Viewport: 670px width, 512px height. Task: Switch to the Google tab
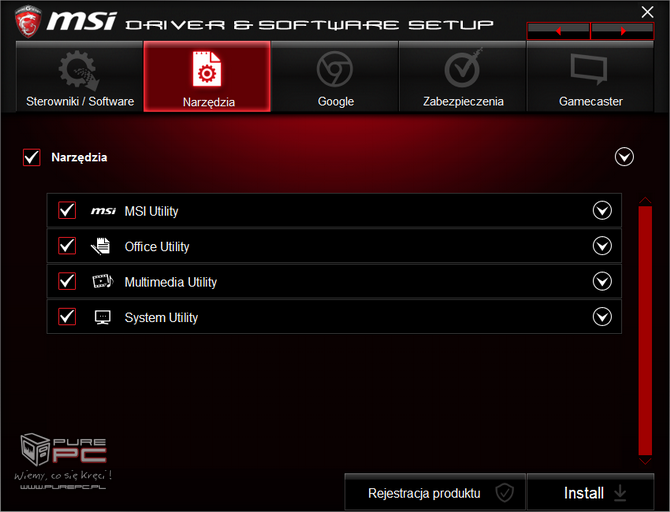[335, 77]
